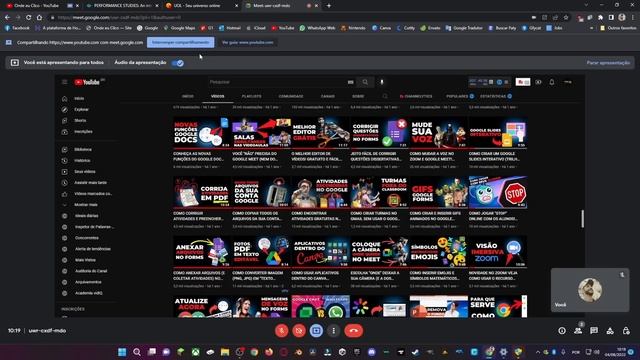Click the YouTube page scrollbar thumb

pos(582,219)
